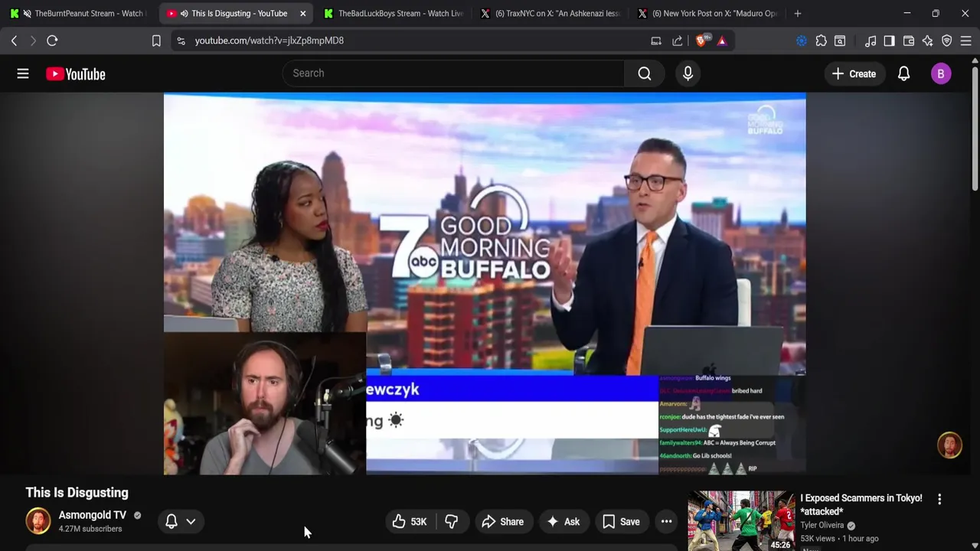Open the Brave VPN shield icon
Viewport: 980px width, 551px height.
[x=947, y=41]
